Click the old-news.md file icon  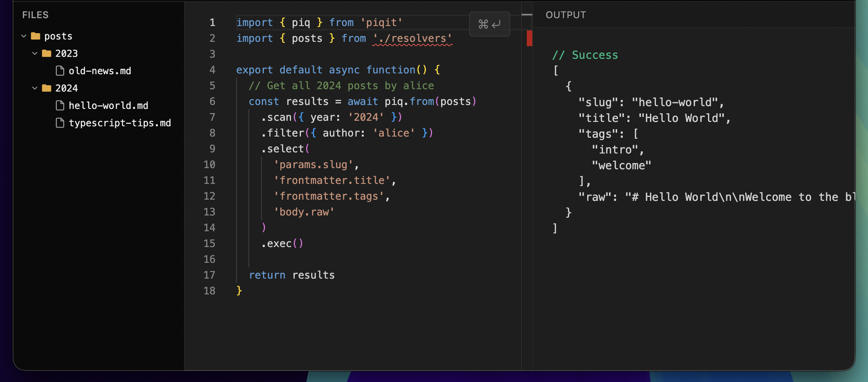[60, 71]
